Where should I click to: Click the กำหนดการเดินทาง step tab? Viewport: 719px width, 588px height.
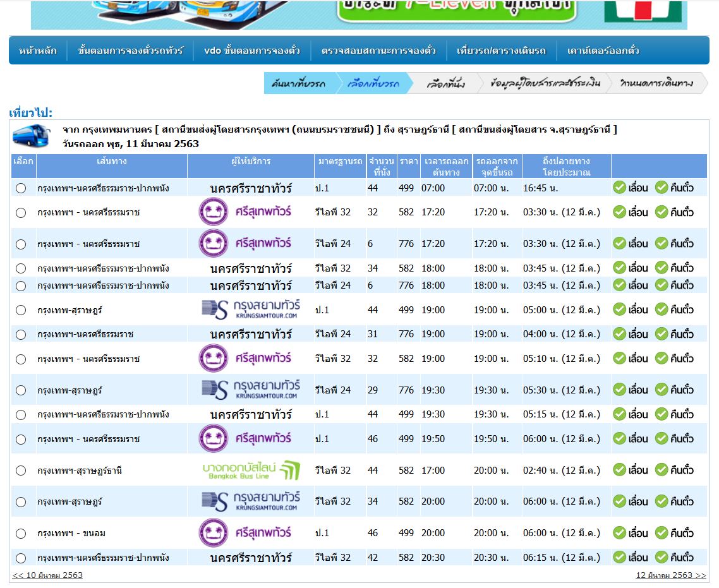click(656, 83)
